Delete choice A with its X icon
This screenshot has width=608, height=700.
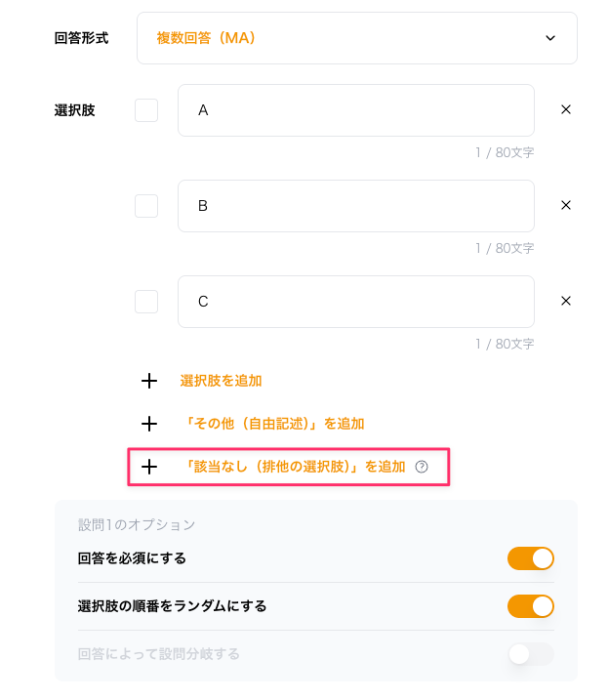[x=566, y=110]
